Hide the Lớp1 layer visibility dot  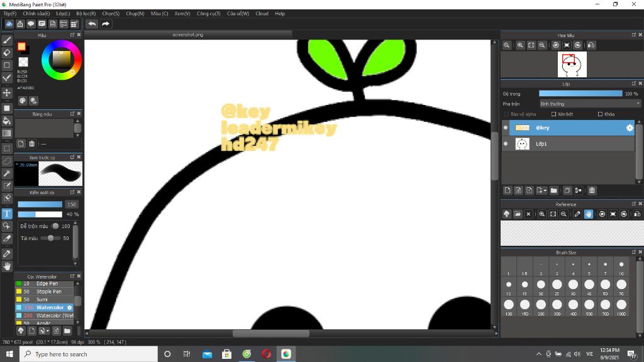[x=506, y=144]
